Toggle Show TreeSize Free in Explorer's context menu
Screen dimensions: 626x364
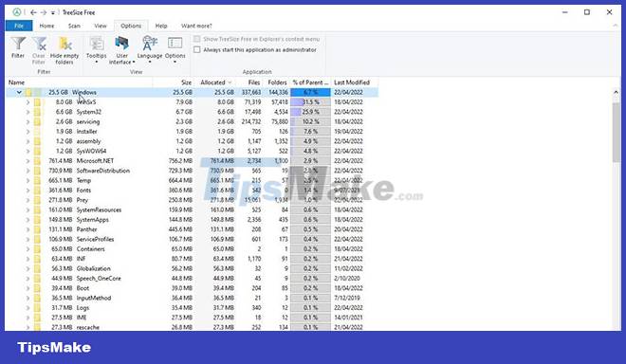[197, 39]
